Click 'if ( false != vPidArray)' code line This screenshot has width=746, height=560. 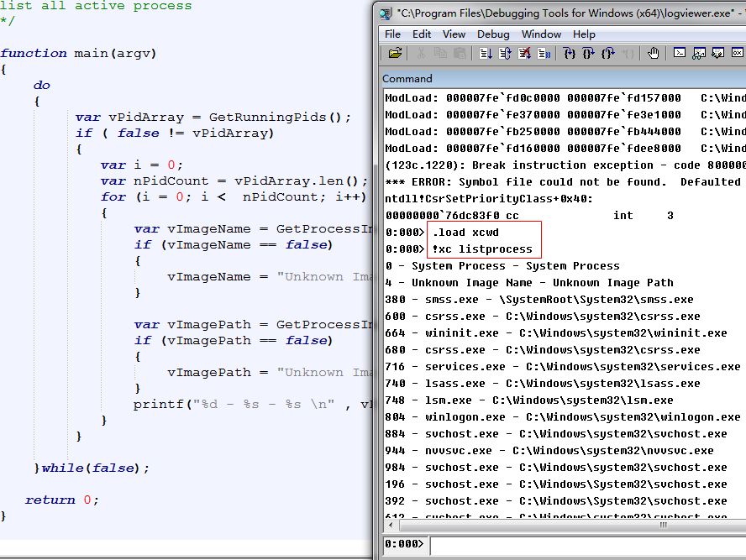[175, 133]
